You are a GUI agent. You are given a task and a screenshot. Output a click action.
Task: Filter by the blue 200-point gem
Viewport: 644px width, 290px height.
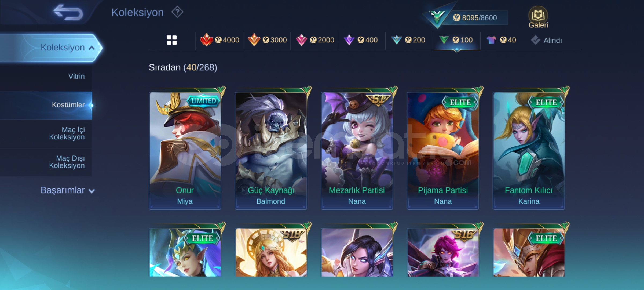[408, 40]
